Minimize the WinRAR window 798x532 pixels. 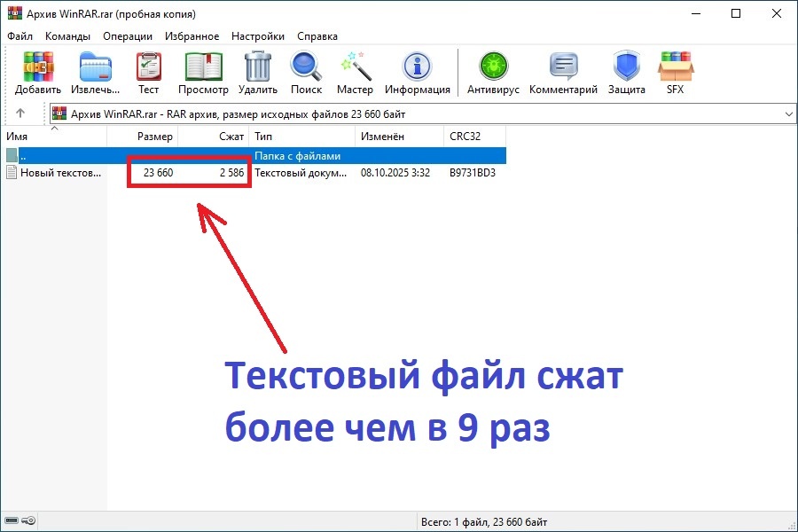click(x=696, y=14)
